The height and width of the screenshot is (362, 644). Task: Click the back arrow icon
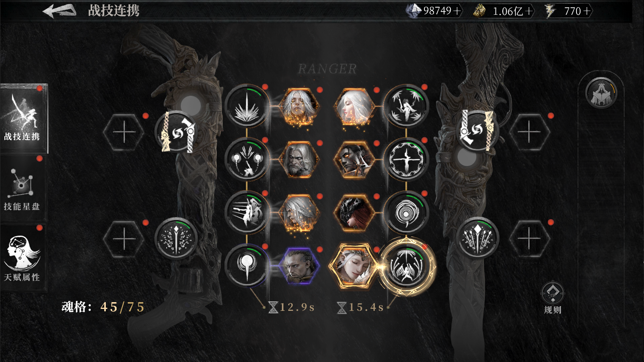(x=59, y=11)
